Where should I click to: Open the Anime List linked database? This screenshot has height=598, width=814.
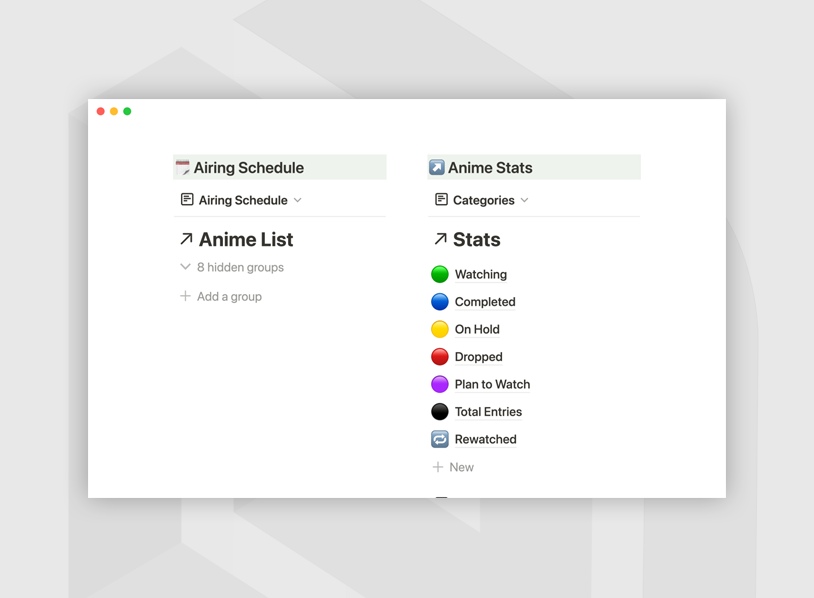pyautogui.click(x=245, y=240)
